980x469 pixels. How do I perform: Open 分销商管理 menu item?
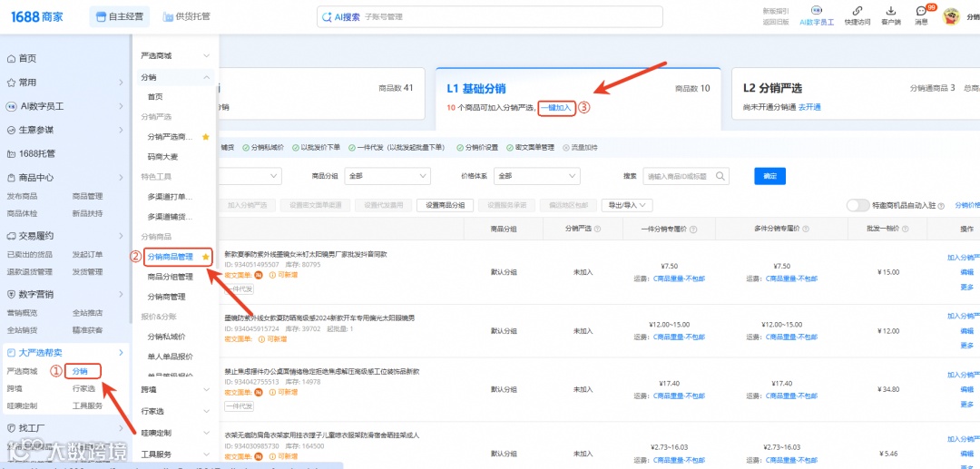[x=166, y=297]
